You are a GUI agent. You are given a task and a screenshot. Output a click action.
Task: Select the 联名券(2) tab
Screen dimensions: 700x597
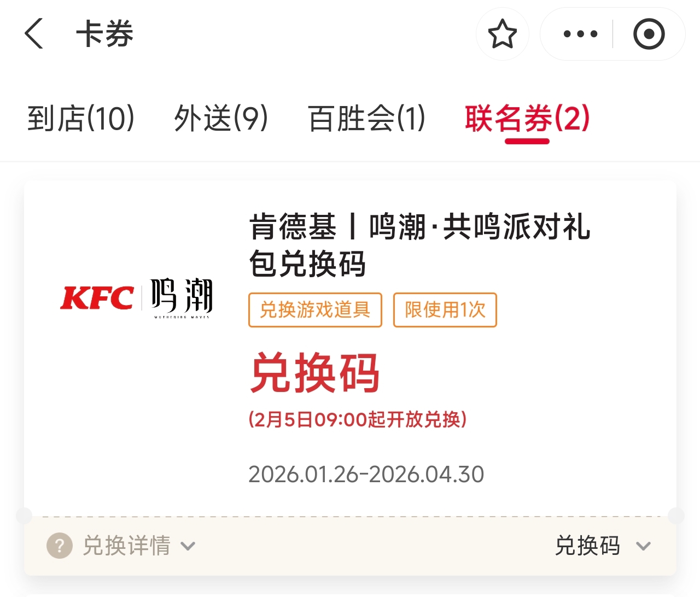pyautogui.click(x=527, y=119)
